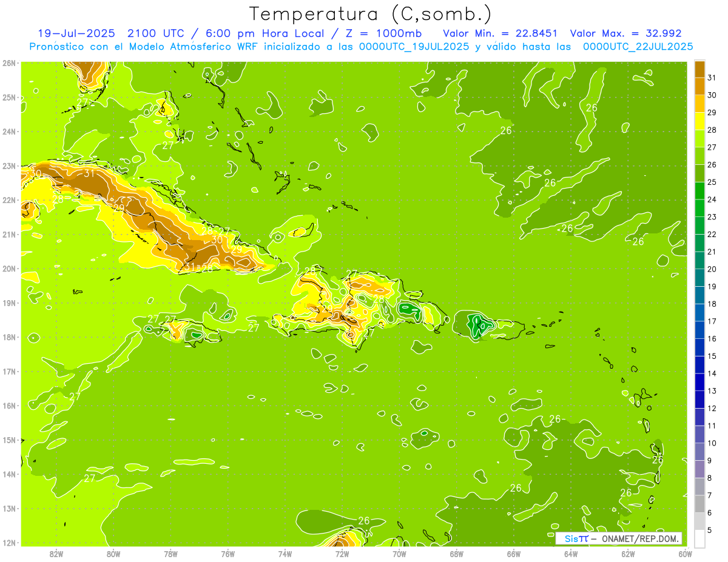Pick the gold legend swatch between 29 and 30
728x562 pixels.
[700, 104]
